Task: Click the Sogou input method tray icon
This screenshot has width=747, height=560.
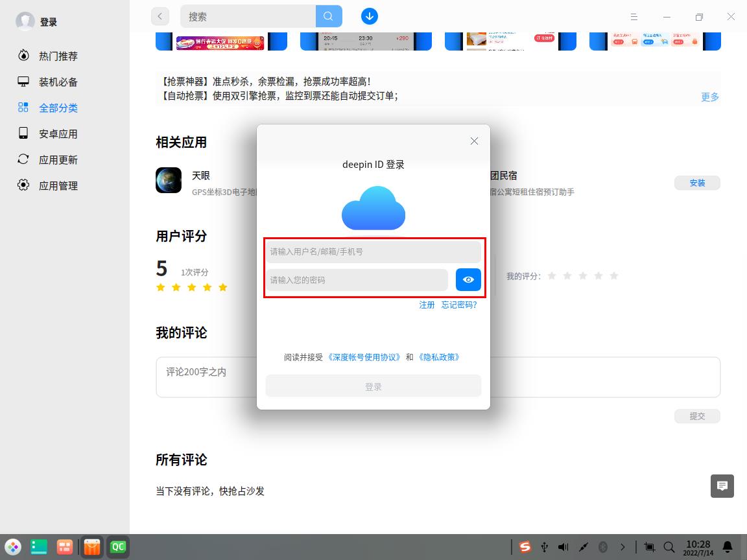Action: (x=525, y=546)
